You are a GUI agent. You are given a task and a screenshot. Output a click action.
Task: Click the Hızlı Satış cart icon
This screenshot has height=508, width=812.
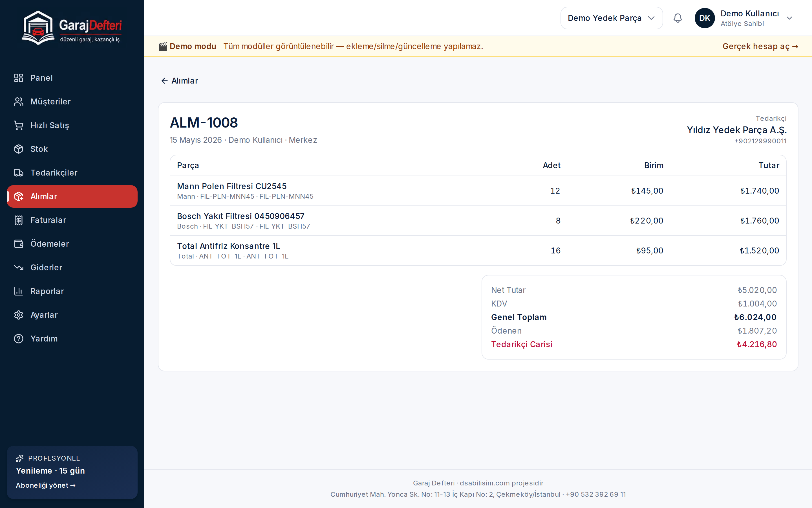click(18, 125)
